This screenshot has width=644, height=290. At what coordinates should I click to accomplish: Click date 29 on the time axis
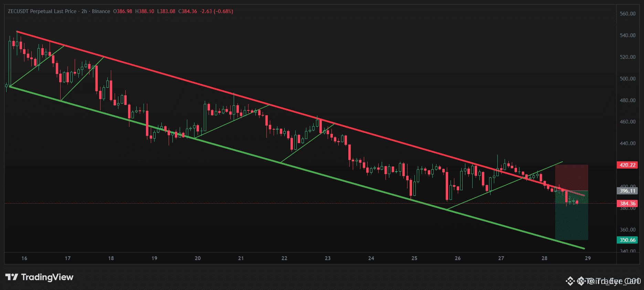point(588,258)
